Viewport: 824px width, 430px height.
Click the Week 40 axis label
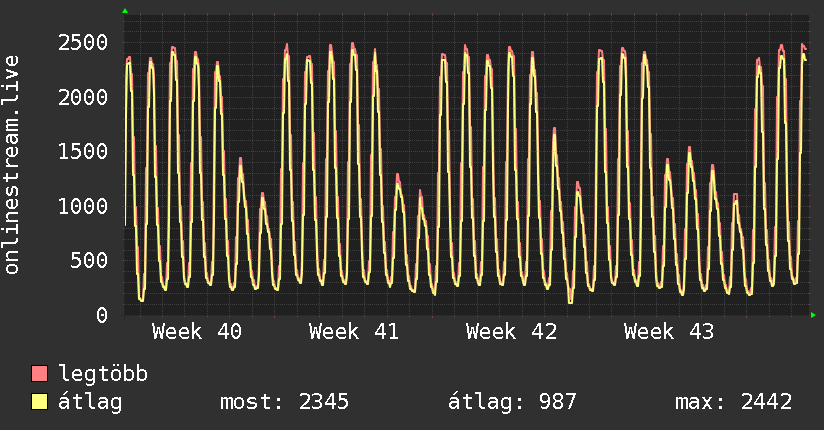coord(197,332)
